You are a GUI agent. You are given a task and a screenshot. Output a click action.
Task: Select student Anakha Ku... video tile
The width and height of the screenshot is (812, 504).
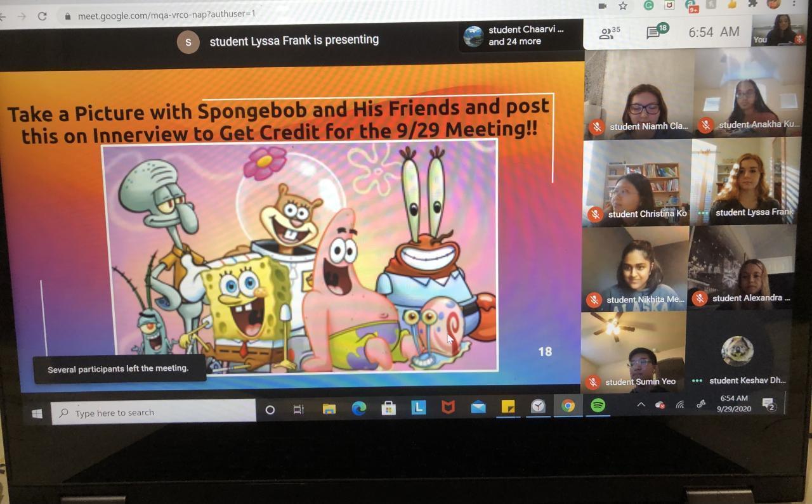(x=749, y=93)
